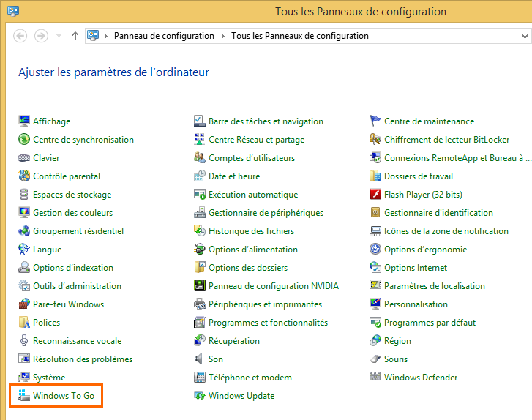Open the Date et heure icon
Image resolution: width=532 pixels, height=420 pixels.
[x=200, y=176]
